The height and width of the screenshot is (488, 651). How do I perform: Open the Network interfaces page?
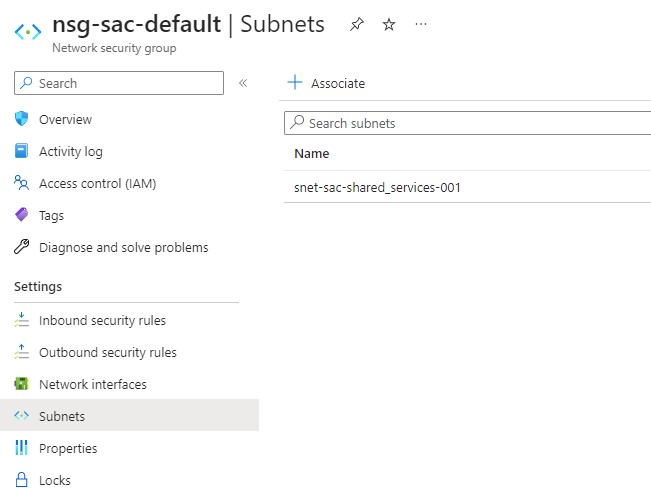(93, 385)
